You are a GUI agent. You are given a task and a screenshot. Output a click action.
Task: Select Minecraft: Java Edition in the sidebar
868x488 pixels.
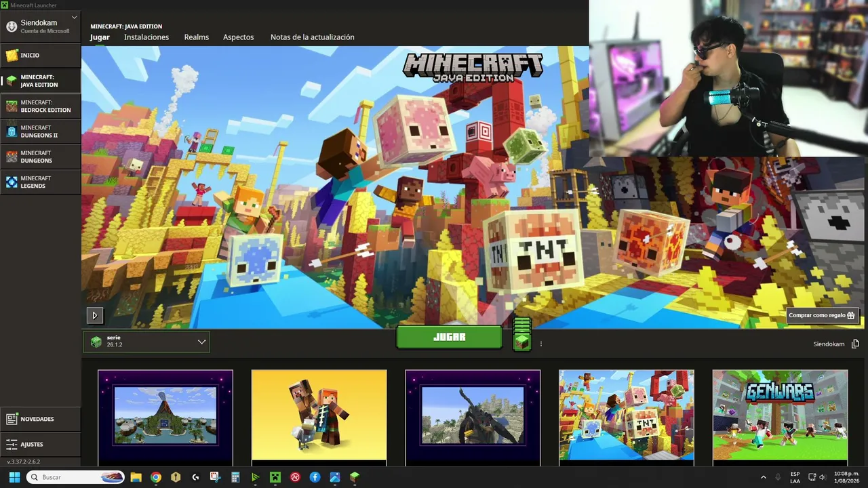[40, 81]
